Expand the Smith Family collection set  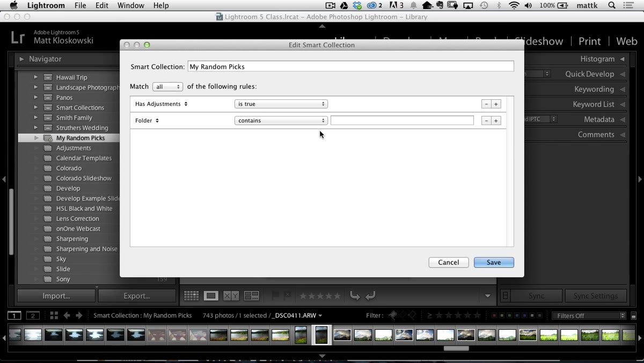(36, 118)
